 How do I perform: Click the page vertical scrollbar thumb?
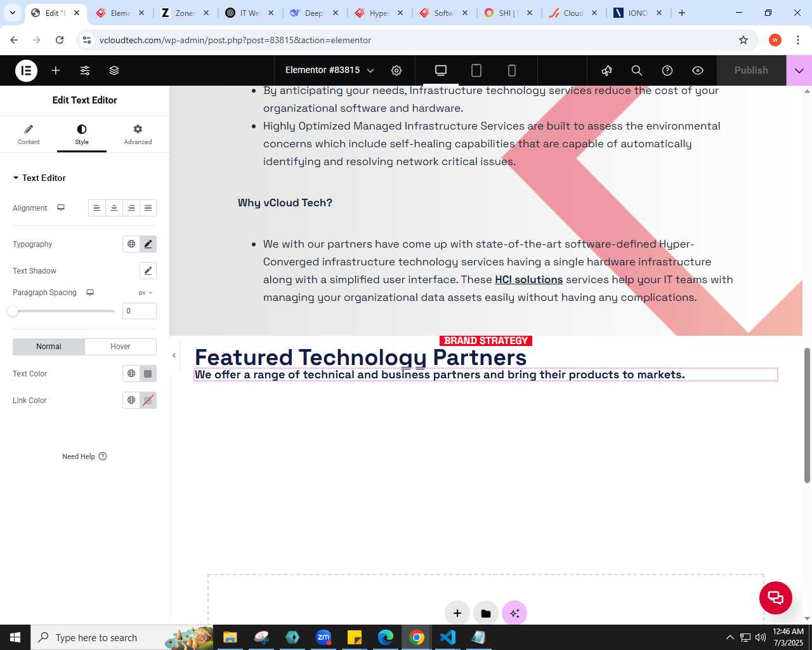[807, 415]
